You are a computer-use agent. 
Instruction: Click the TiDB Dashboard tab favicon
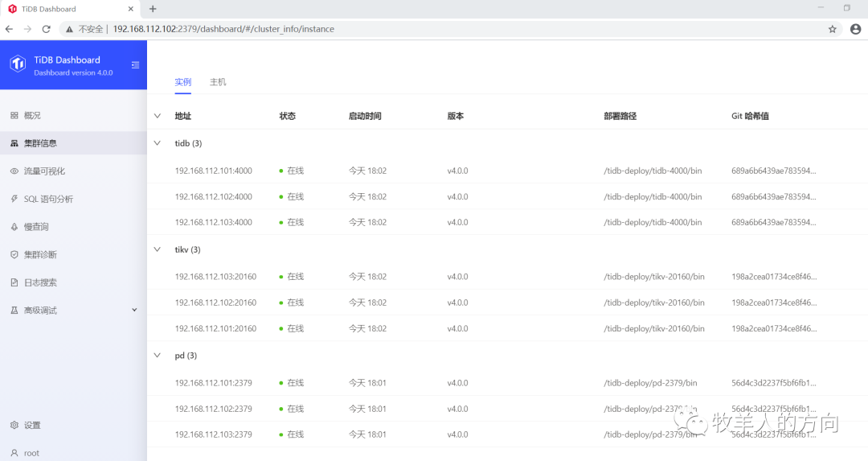point(12,9)
